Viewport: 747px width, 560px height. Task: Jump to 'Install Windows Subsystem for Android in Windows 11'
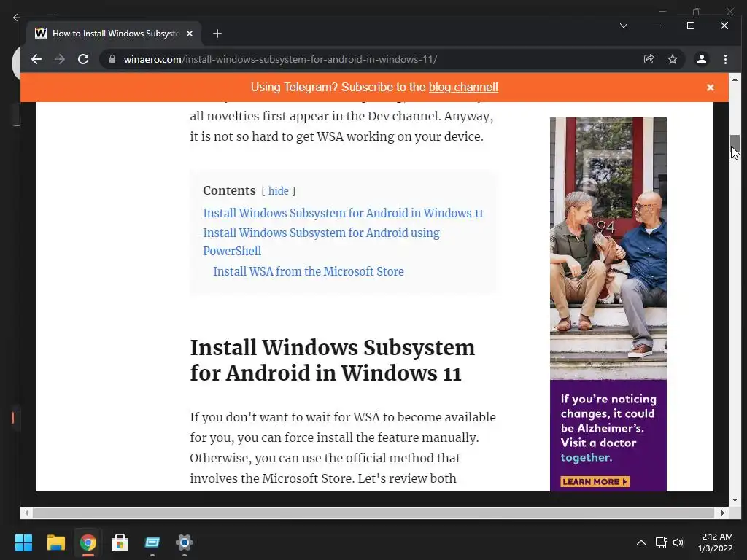click(x=343, y=213)
